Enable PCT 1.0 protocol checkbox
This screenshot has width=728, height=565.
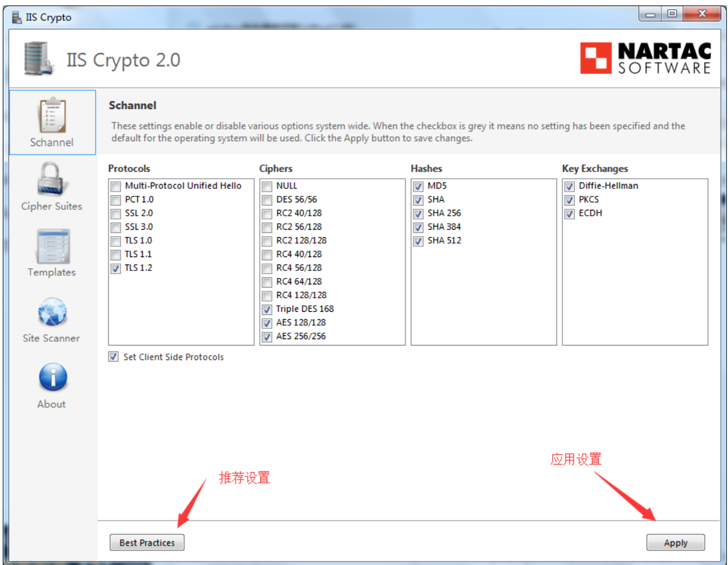click(115, 200)
